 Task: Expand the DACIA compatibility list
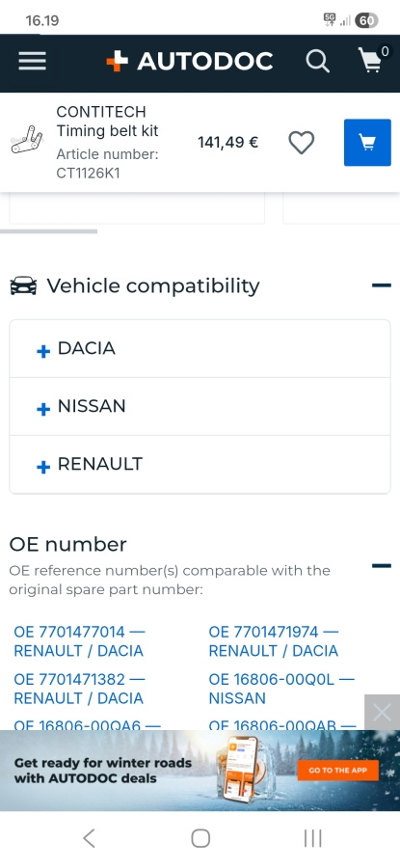(200, 349)
